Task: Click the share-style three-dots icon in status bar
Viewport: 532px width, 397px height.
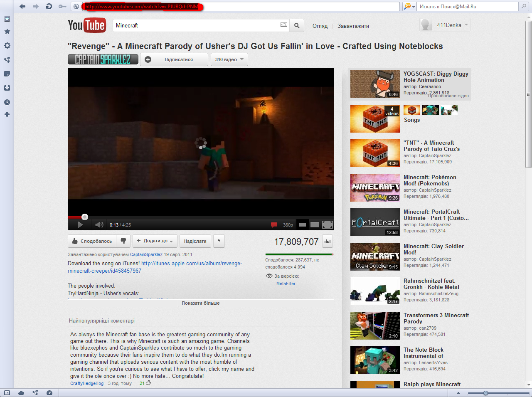Action: tap(35, 393)
